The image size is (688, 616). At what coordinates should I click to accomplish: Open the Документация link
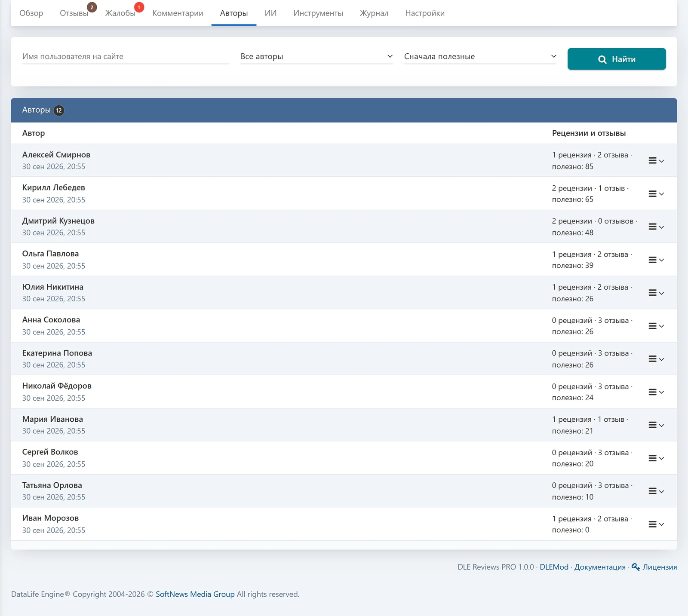[600, 567]
